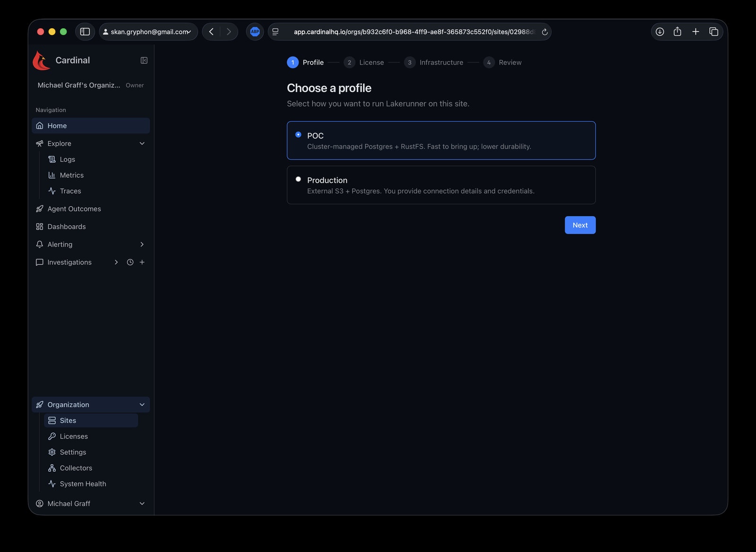
Task: Click the Explore navigation label
Action: click(x=60, y=144)
